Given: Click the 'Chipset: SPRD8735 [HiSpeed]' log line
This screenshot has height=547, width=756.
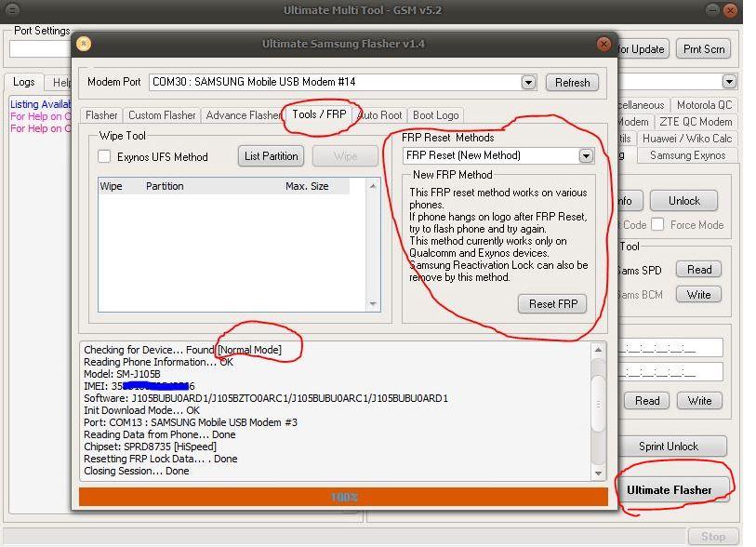Looking at the screenshot, I should click(150, 447).
